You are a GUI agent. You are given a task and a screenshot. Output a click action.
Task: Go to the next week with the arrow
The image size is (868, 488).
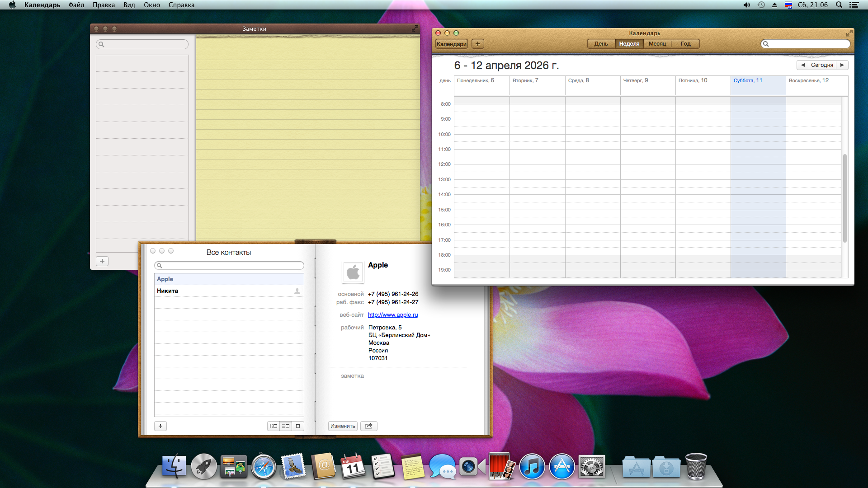[842, 65]
